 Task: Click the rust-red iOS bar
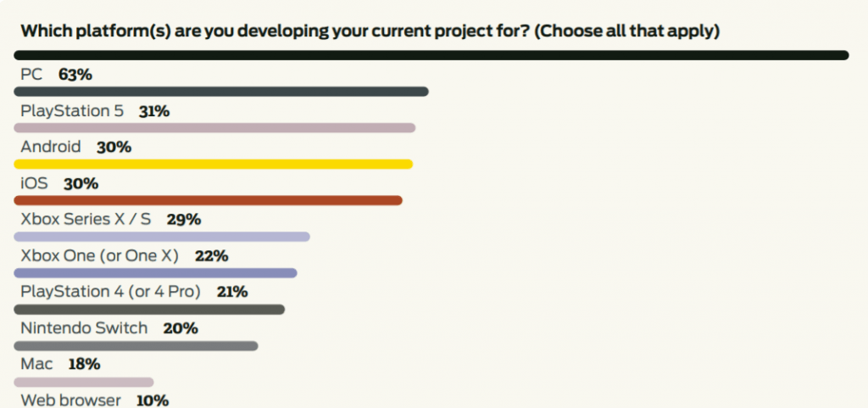(x=209, y=200)
